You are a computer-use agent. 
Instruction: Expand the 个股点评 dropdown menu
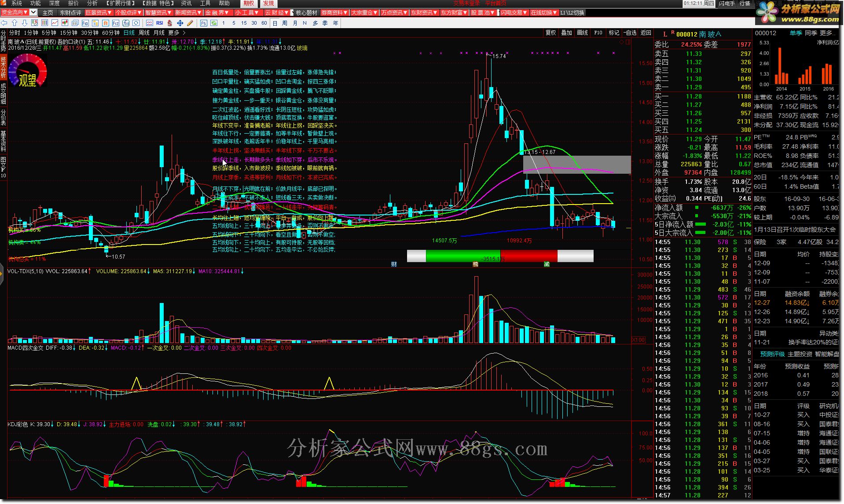pyautogui.click(x=128, y=13)
